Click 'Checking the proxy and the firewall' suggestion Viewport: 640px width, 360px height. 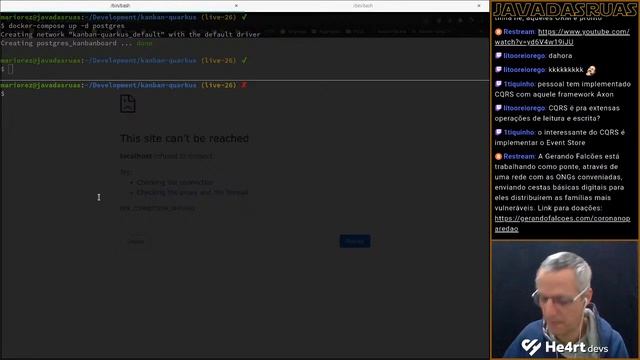click(x=192, y=192)
